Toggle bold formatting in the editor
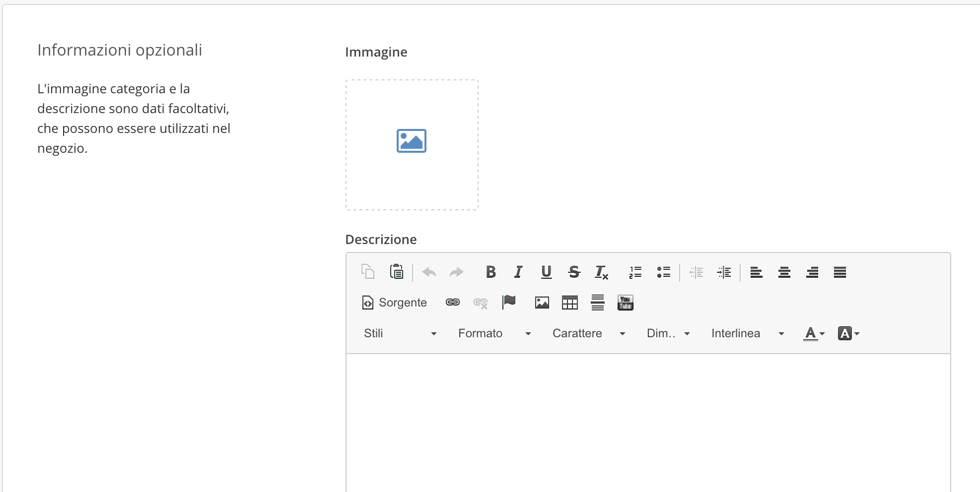The image size is (980, 492). point(490,272)
